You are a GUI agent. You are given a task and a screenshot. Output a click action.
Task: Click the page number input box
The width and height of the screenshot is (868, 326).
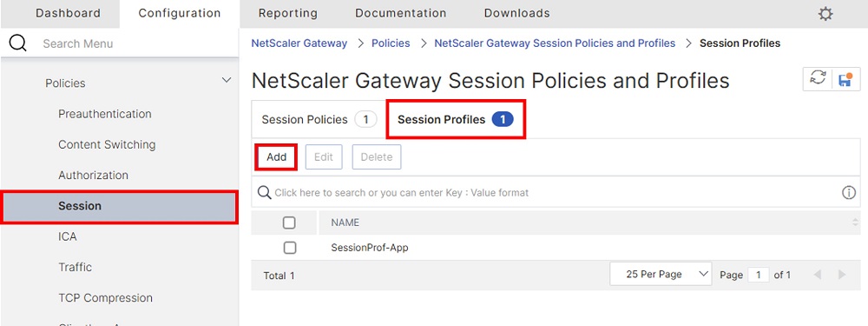[759, 275]
